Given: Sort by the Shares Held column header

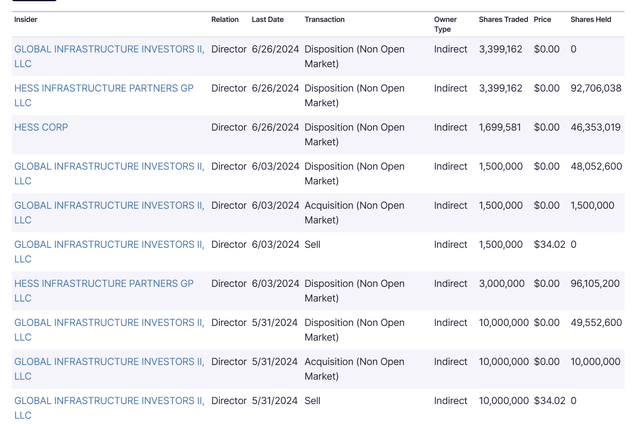Looking at the screenshot, I should [x=590, y=20].
